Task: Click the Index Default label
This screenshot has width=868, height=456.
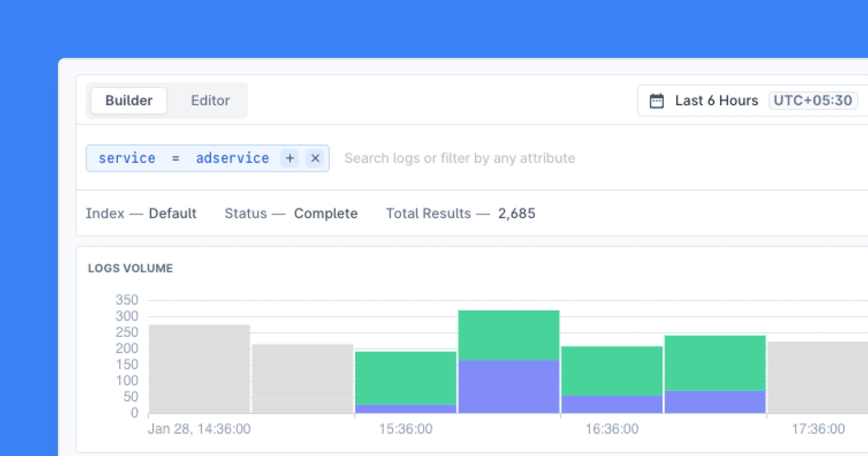Action: tap(141, 213)
